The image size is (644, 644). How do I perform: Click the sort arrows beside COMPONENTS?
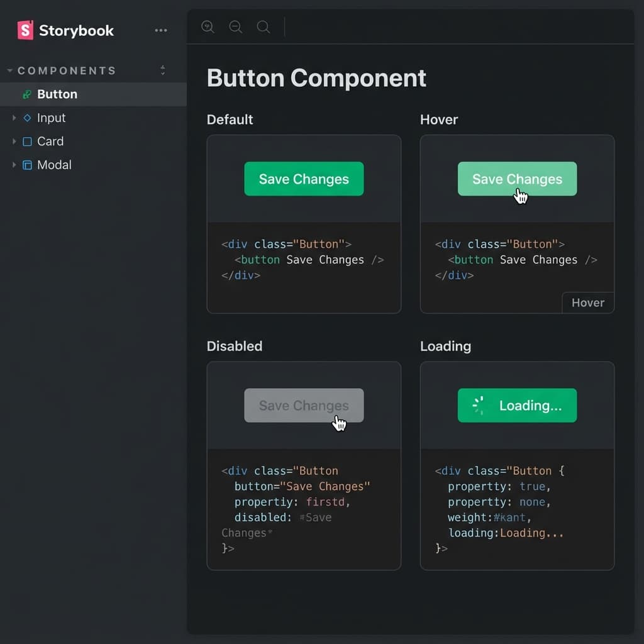(162, 70)
